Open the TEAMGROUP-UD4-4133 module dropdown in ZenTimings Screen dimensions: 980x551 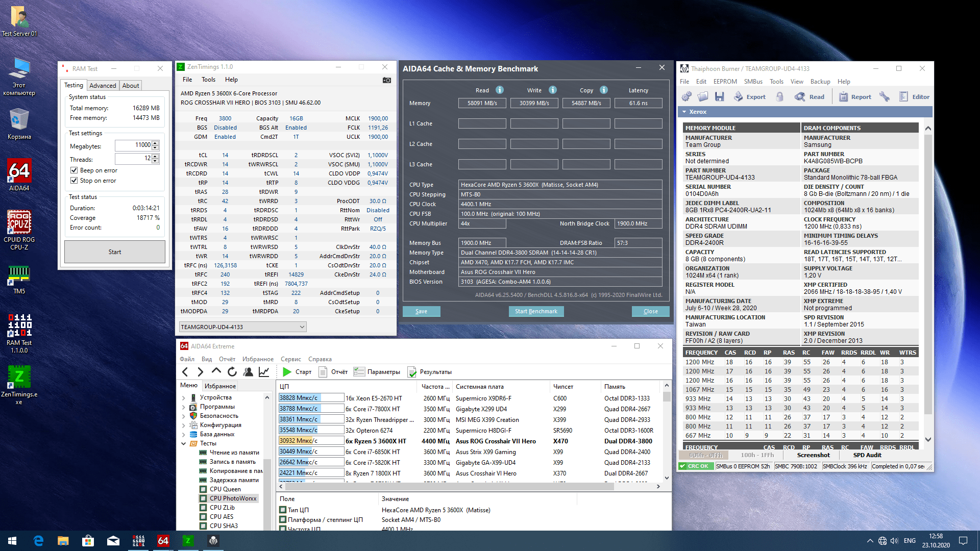(x=242, y=327)
